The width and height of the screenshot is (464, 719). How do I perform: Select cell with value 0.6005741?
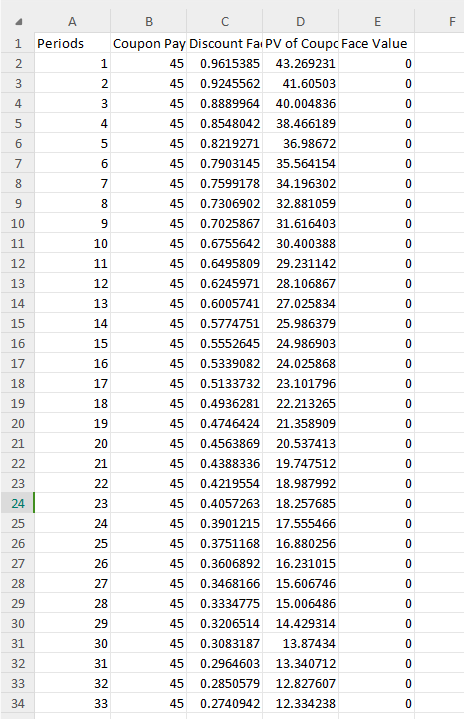coord(225,304)
